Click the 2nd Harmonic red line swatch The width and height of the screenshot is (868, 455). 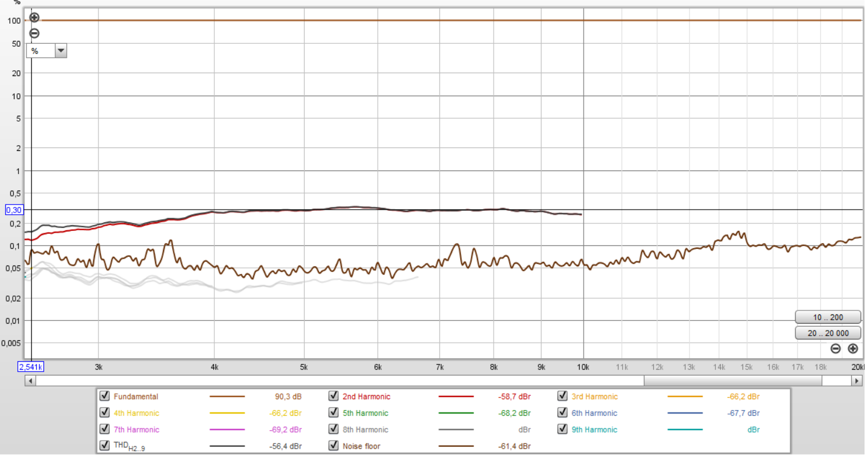coord(456,397)
